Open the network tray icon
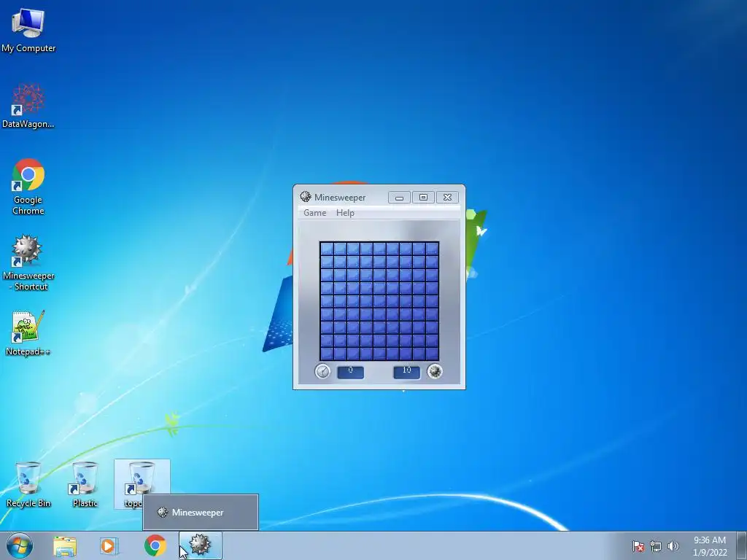This screenshot has width=747, height=560. 656,546
